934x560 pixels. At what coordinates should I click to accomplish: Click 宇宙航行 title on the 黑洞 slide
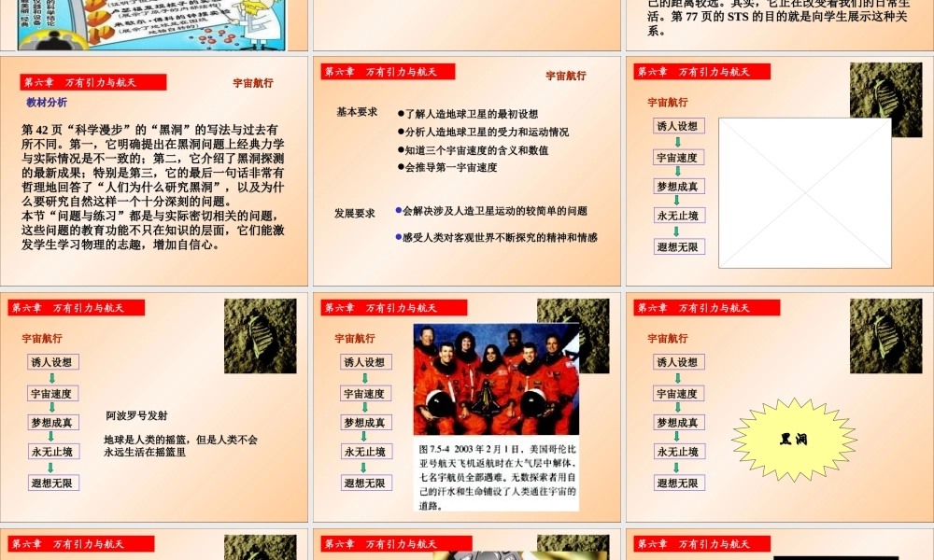pyautogui.click(x=667, y=338)
